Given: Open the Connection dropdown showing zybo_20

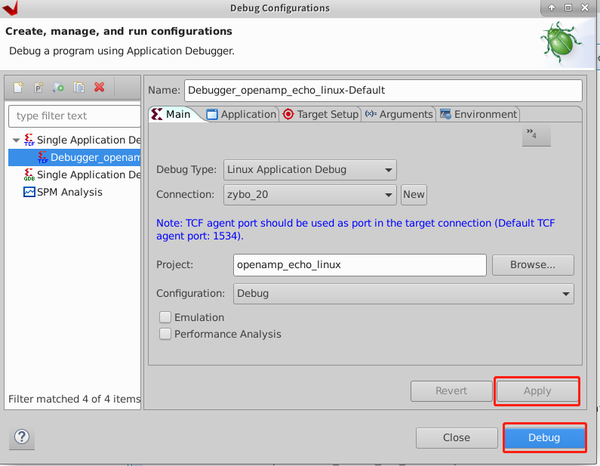Looking at the screenshot, I should [x=310, y=195].
